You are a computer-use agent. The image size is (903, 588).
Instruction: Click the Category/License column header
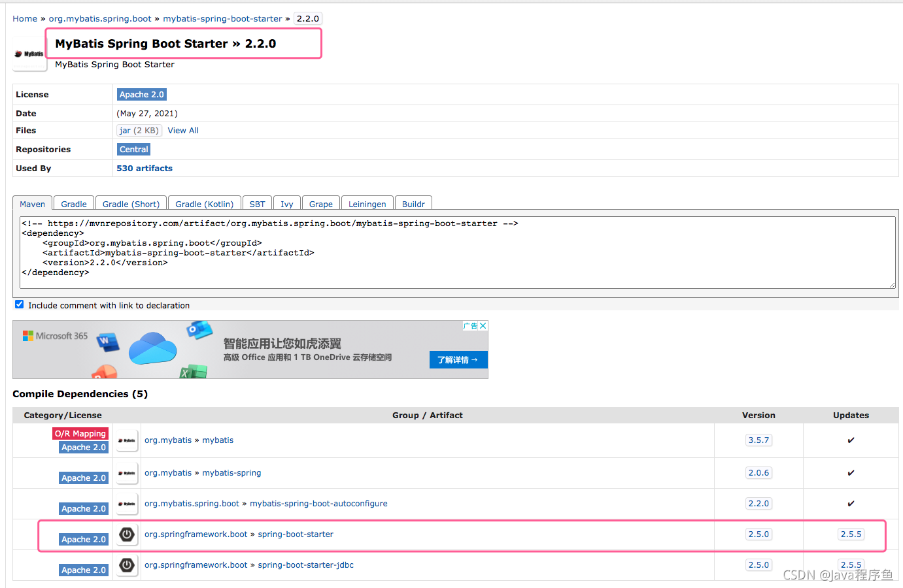[x=63, y=416]
